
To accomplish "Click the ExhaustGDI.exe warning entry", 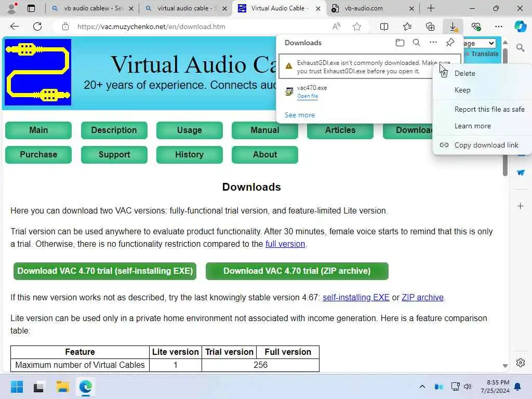I will coord(370,66).
